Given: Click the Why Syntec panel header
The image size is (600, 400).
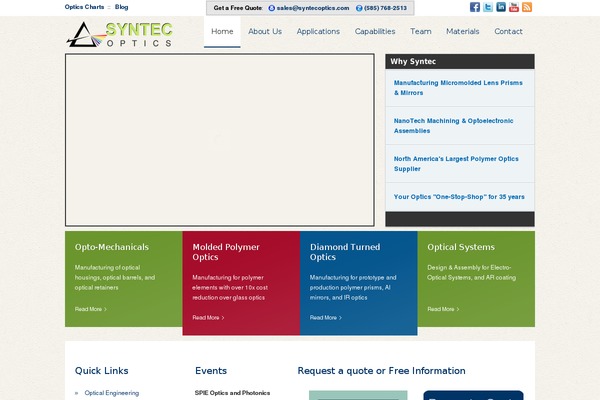Looking at the screenshot, I should [x=460, y=61].
